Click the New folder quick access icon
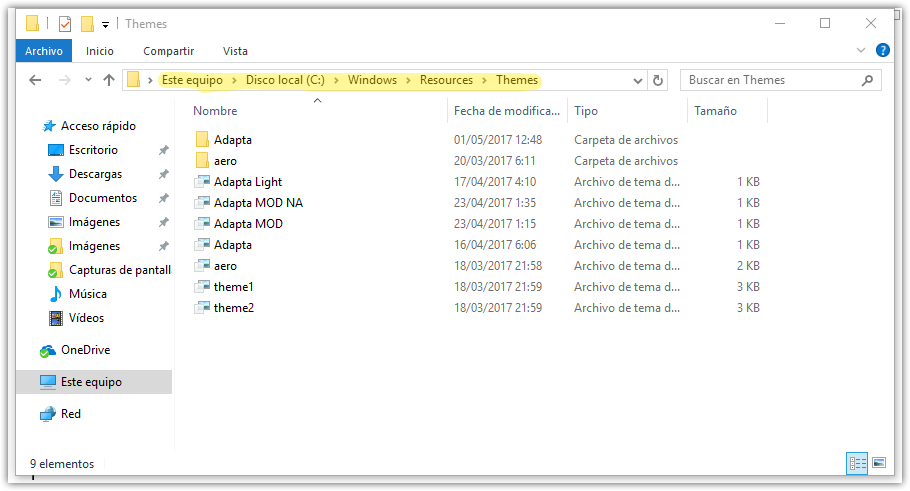The image size is (910, 491). pos(87,24)
